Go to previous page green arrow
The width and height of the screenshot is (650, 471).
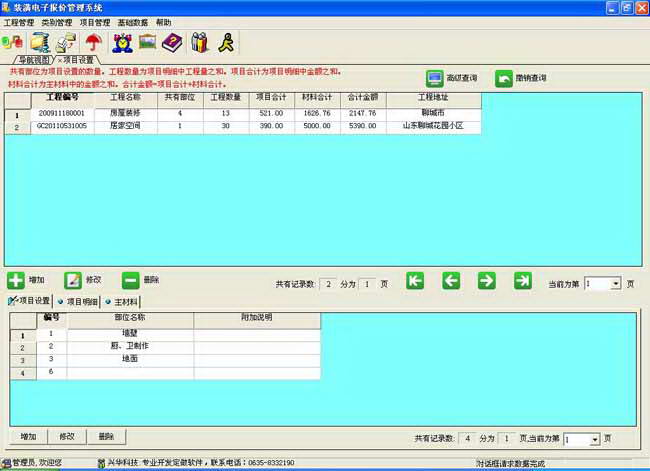coord(451,281)
